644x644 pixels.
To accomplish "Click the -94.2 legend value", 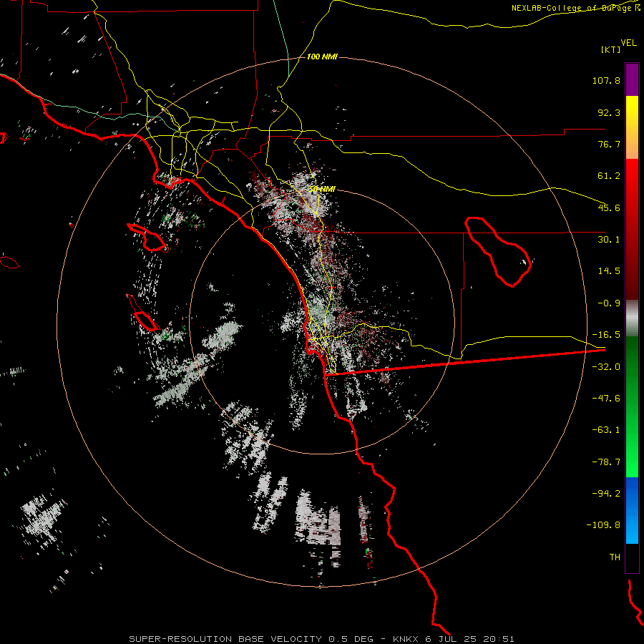I will tap(606, 493).
